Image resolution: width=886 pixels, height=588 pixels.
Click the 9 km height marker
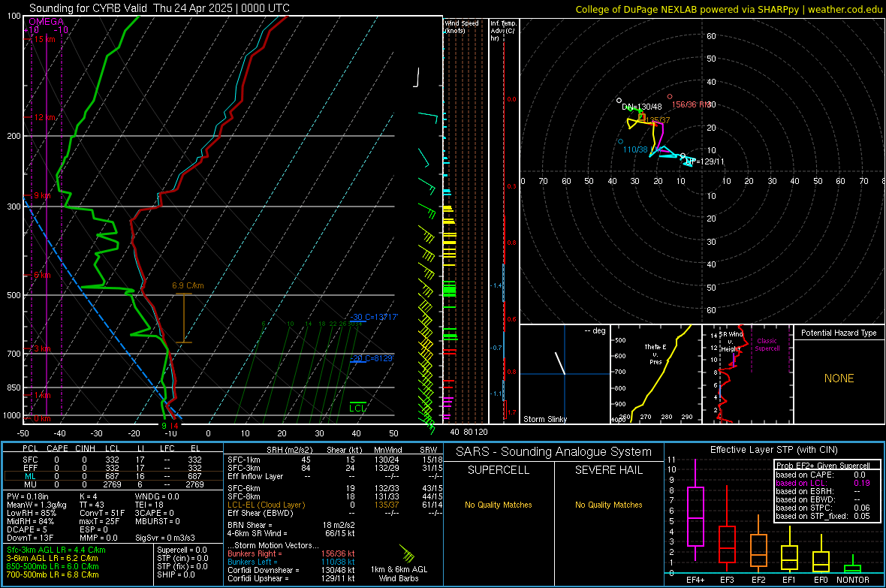(x=42, y=195)
